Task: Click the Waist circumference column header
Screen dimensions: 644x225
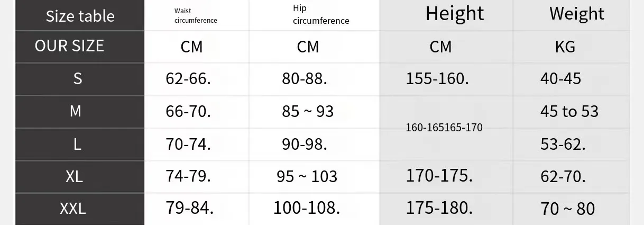Action: [x=196, y=16]
